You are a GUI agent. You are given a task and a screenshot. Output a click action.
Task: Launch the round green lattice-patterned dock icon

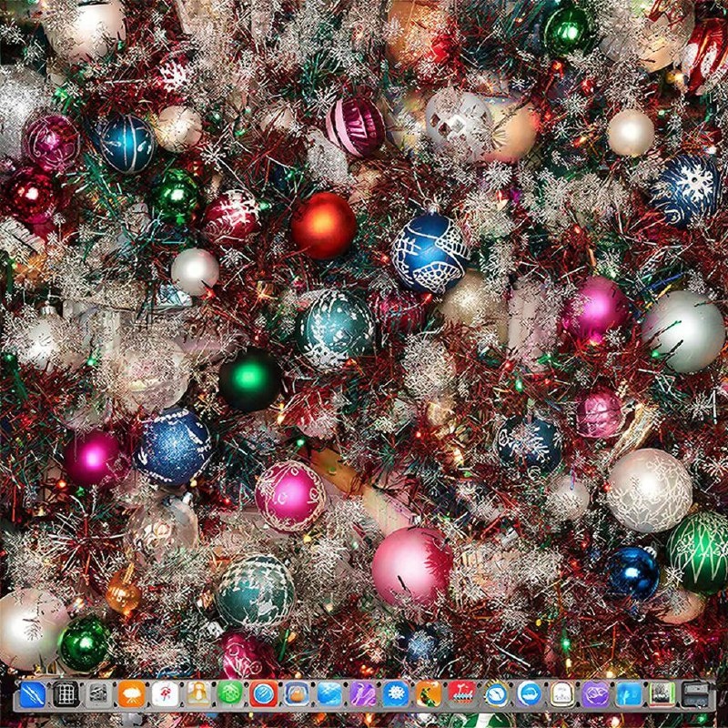(231, 694)
